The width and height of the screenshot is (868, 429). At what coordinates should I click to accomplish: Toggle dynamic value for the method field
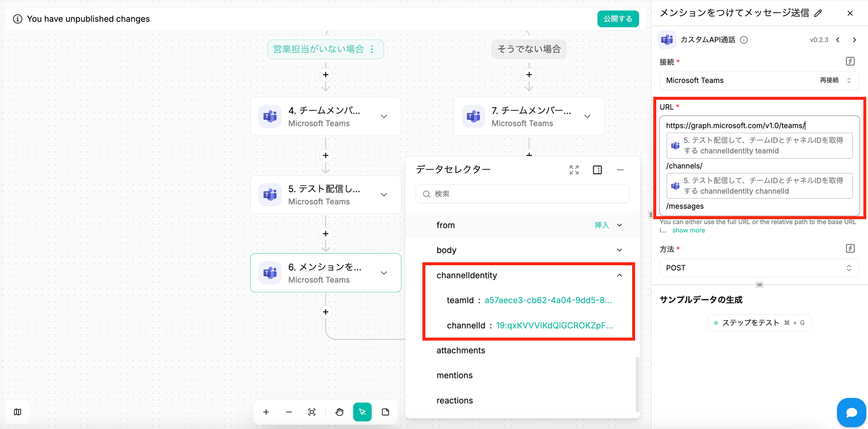850,248
